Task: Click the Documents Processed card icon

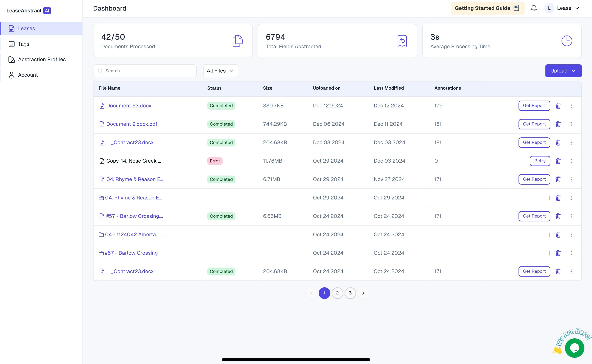Action: 237,41
